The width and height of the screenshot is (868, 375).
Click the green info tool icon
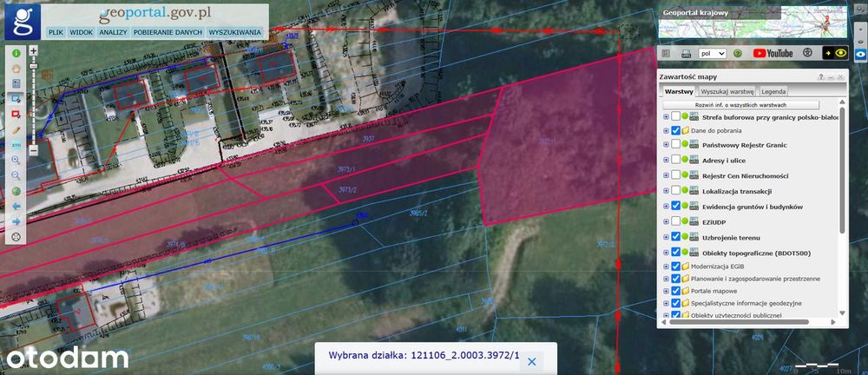(16, 54)
